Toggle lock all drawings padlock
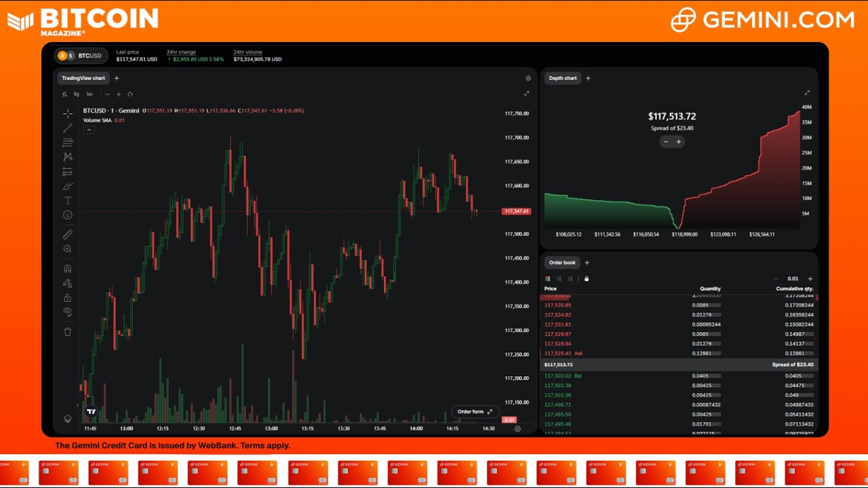This screenshot has width=868, height=488. coord(68,298)
